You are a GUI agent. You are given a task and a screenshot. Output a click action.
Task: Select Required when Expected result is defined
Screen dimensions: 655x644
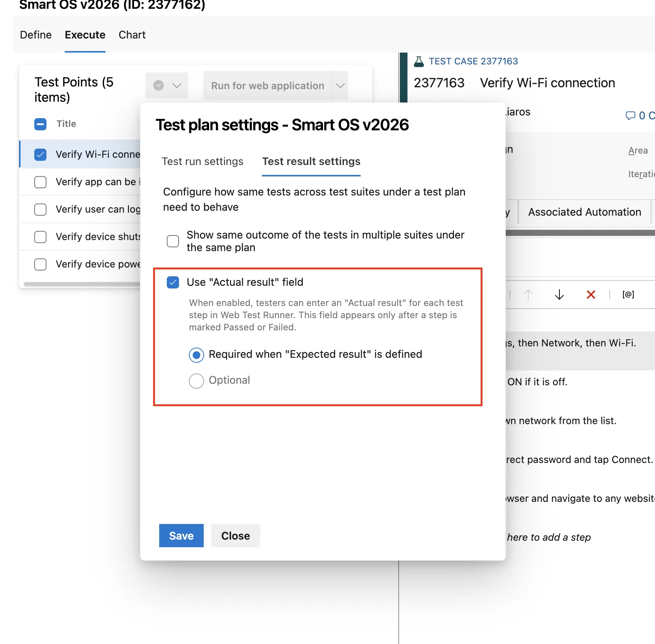[x=196, y=355]
